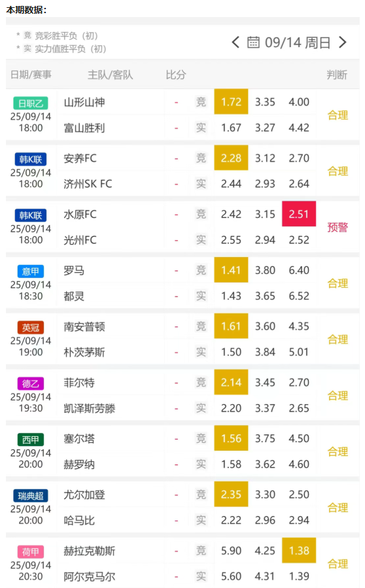The image size is (365, 588).
Task: Click the 日职乙 league badge
Action: 30,103
